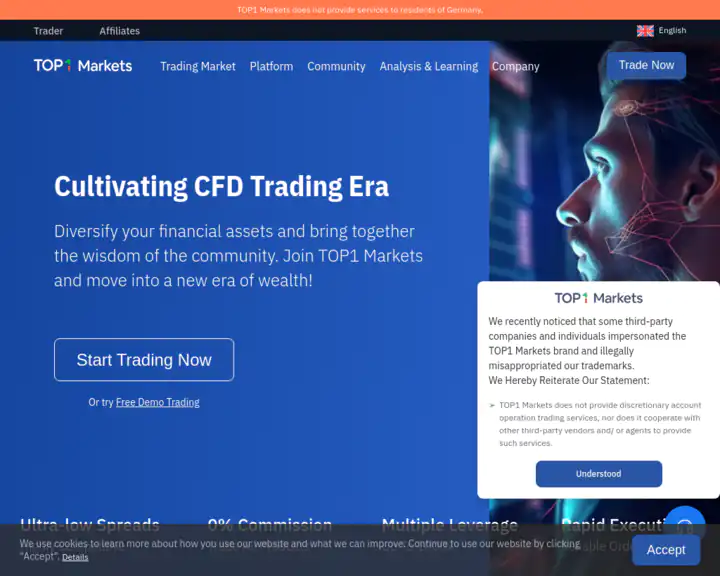Click the Germany residents notice banner
The height and width of the screenshot is (576, 720).
(360, 10)
